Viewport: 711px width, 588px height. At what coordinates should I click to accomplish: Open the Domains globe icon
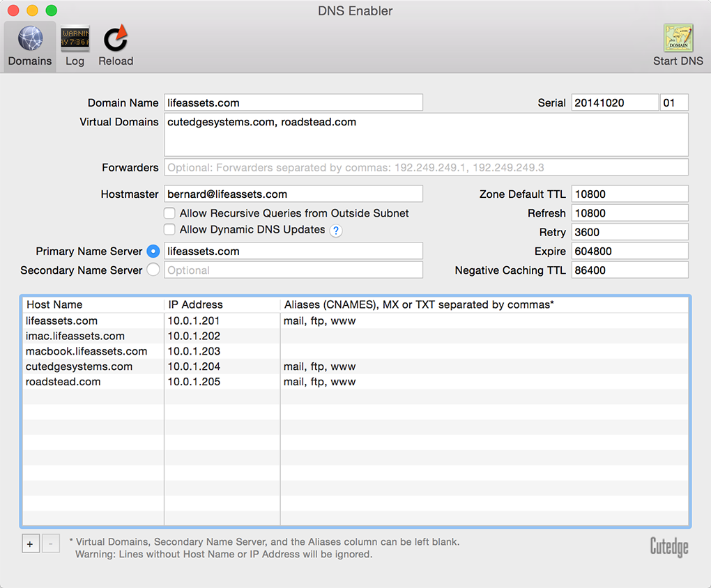click(30, 38)
